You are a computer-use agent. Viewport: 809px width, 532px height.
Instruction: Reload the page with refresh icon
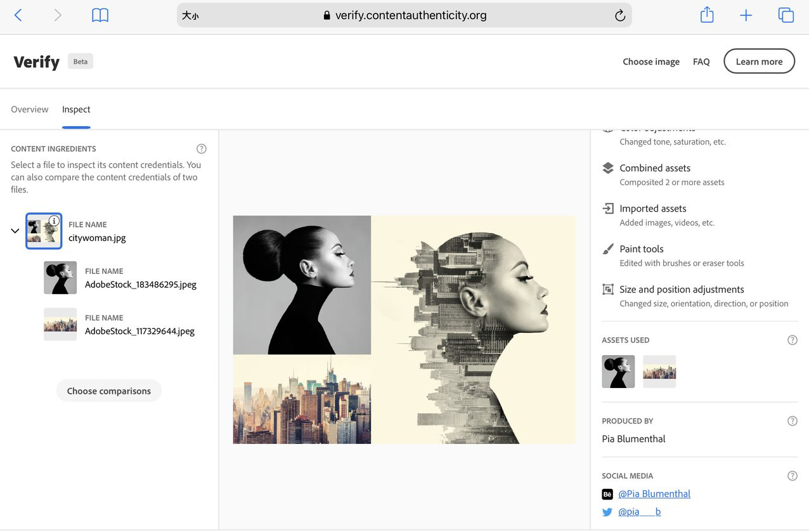click(620, 16)
